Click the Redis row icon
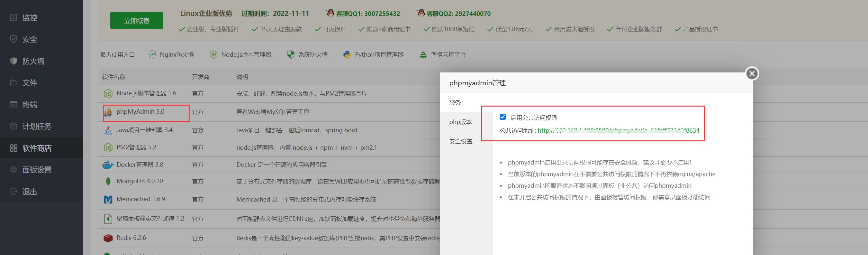868x255 pixels. pyautogui.click(x=108, y=238)
